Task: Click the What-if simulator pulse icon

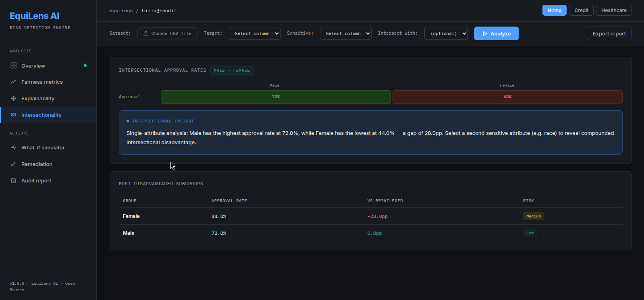Action: point(13,147)
